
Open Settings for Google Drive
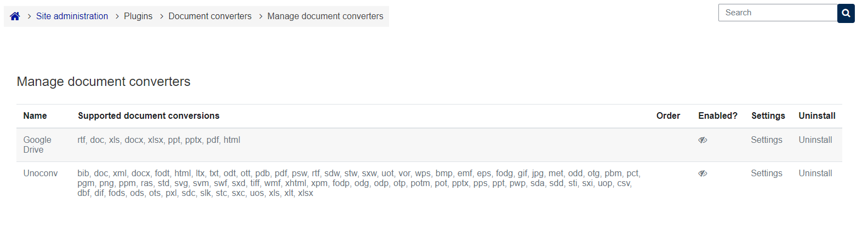tap(767, 140)
